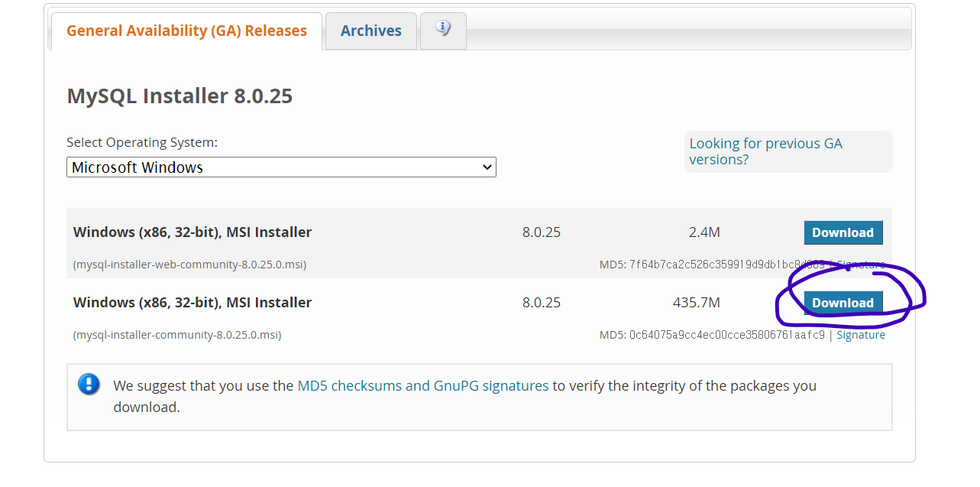Click the '435.7M' size value
This screenshot has height=487, width=980.
click(696, 303)
